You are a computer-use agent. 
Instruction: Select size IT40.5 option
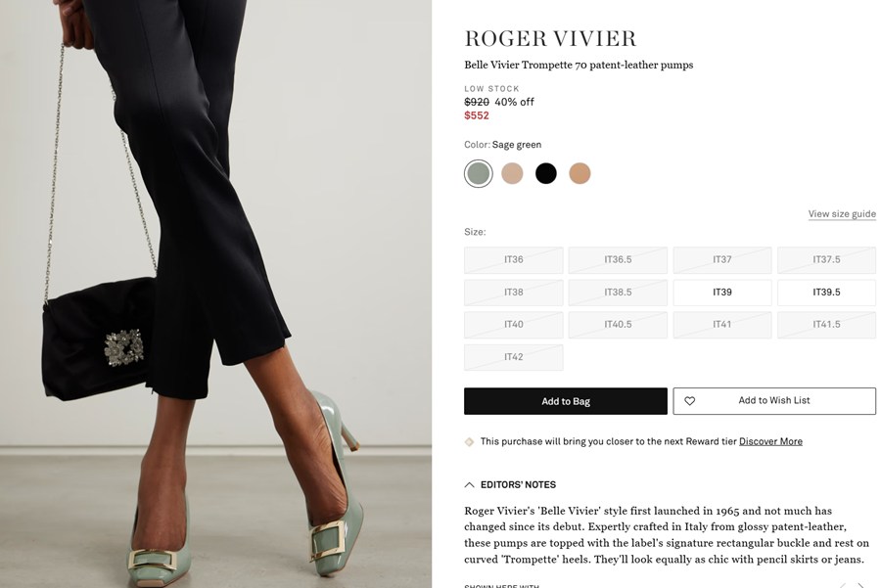tap(618, 325)
